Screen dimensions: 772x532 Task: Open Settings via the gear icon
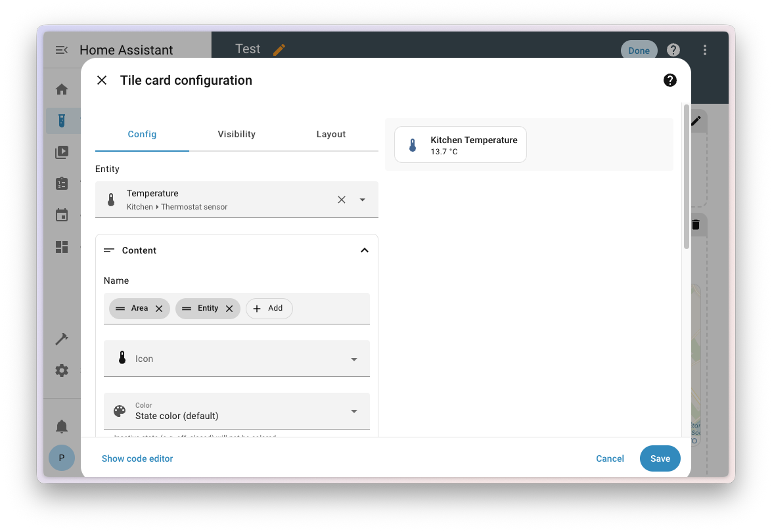(61, 370)
